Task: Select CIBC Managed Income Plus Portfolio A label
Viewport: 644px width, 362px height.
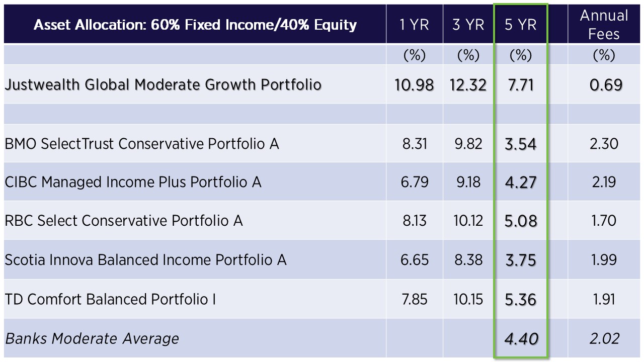Action: (133, 182)
